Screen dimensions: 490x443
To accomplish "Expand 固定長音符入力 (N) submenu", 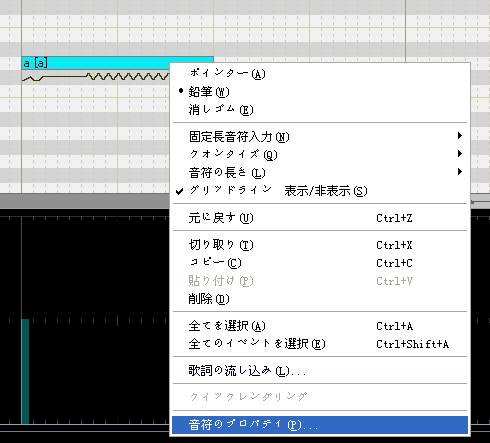I will [320, 136].
